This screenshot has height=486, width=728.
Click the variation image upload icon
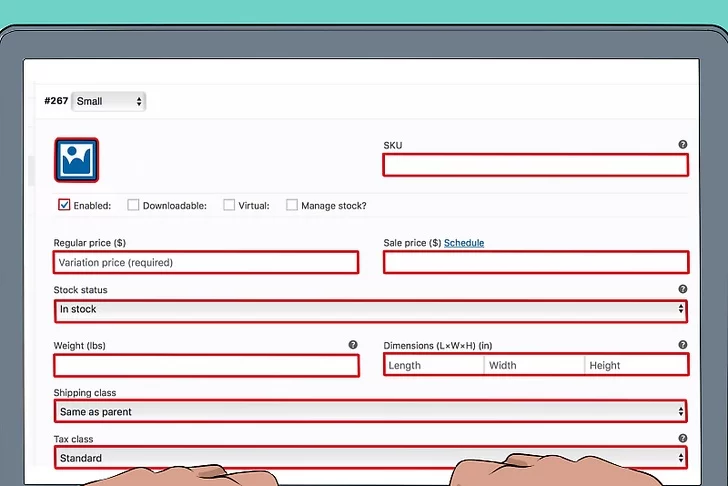tap(76, 160)
